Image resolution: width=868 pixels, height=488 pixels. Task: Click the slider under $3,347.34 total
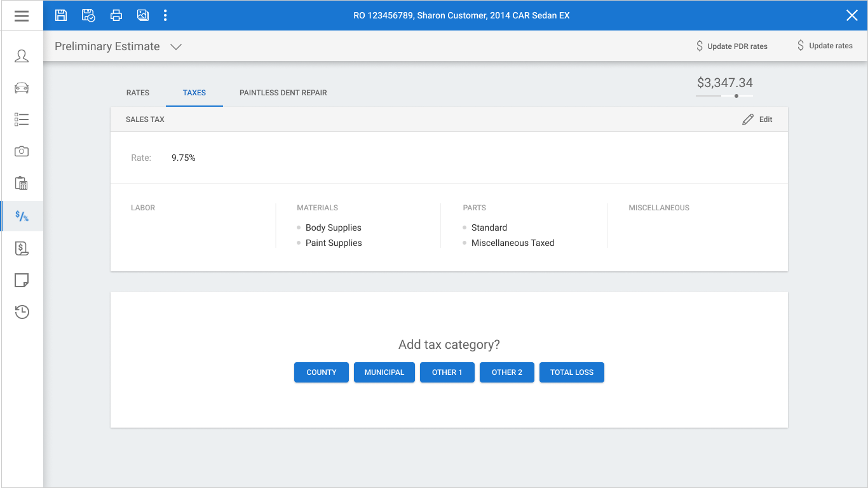click(724, 96)
